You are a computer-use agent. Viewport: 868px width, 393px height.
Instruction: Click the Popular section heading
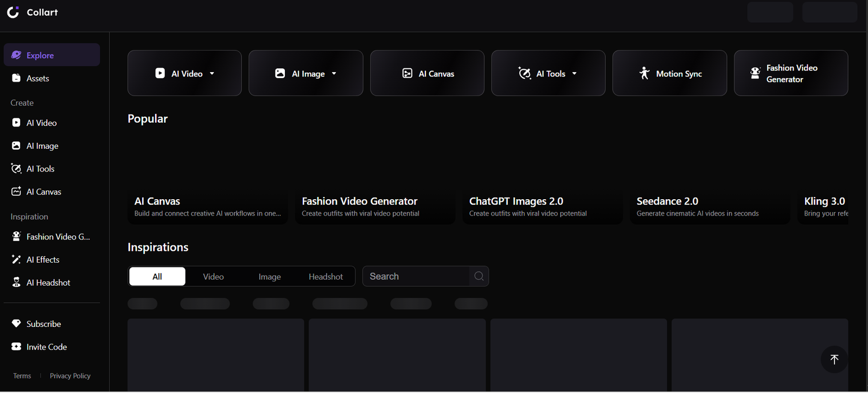pyautogui.click(x=148, y=118)
